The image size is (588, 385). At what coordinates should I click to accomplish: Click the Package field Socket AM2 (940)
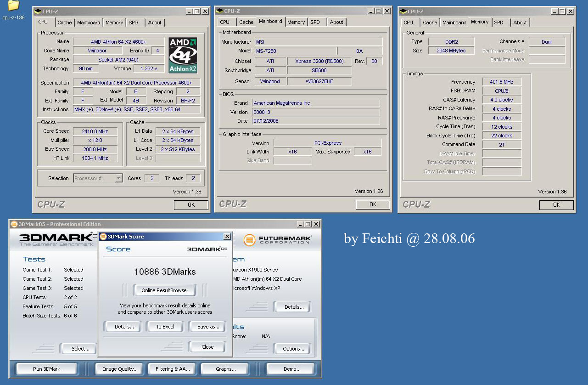(118, 60)
